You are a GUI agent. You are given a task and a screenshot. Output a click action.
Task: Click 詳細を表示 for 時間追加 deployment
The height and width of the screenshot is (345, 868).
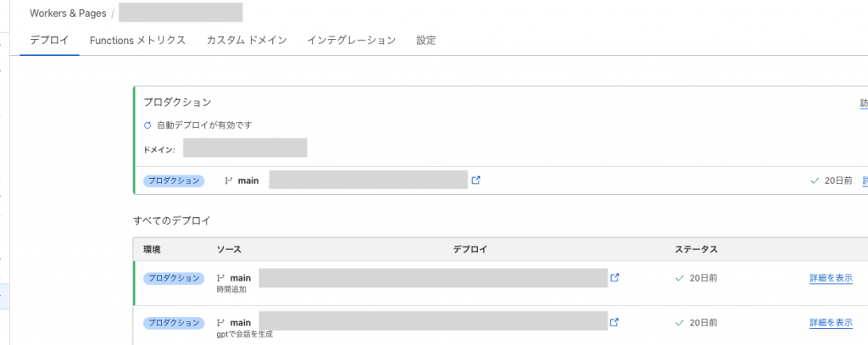831,278
